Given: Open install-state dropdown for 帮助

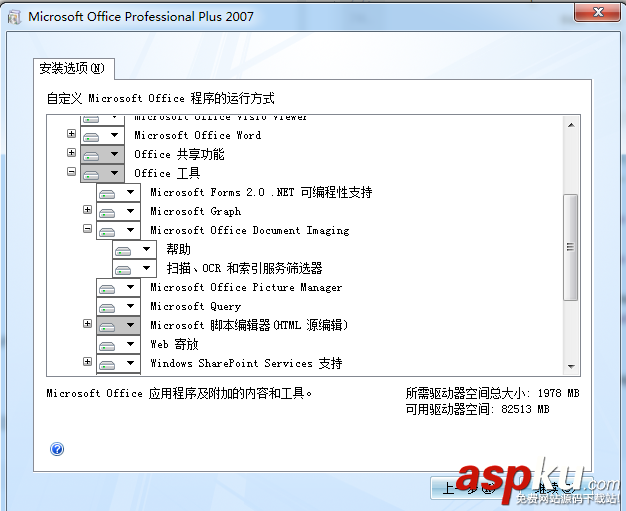Looking at the screenshot, I should pos(134,250).
